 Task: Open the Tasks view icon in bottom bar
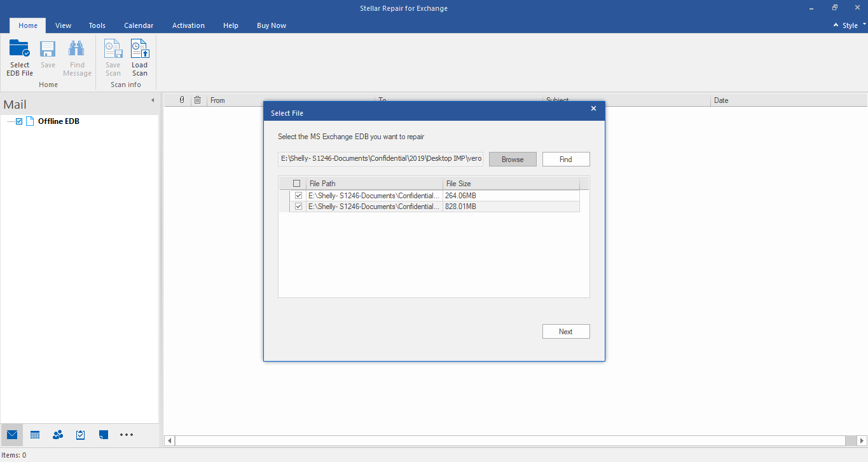point(81,435)
